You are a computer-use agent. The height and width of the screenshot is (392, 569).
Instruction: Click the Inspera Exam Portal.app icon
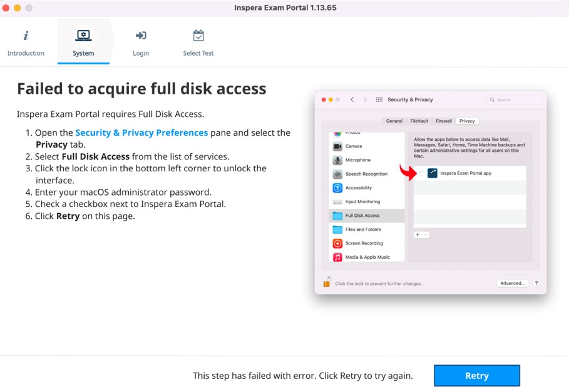coord(433,173)
